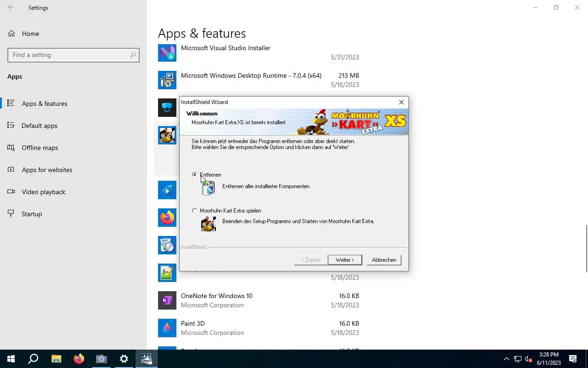Click the search magnifier in Find a setting
This screenshot has width=588, height=368.
(133, 55)
